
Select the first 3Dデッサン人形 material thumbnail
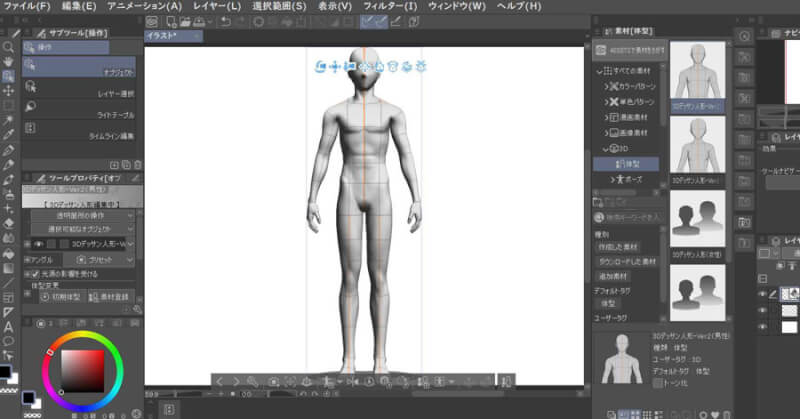pos(695,78)
